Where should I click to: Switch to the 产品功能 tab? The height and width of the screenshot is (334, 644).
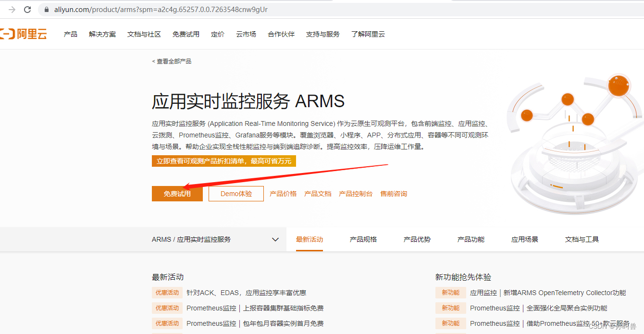[x=471, y=239]
